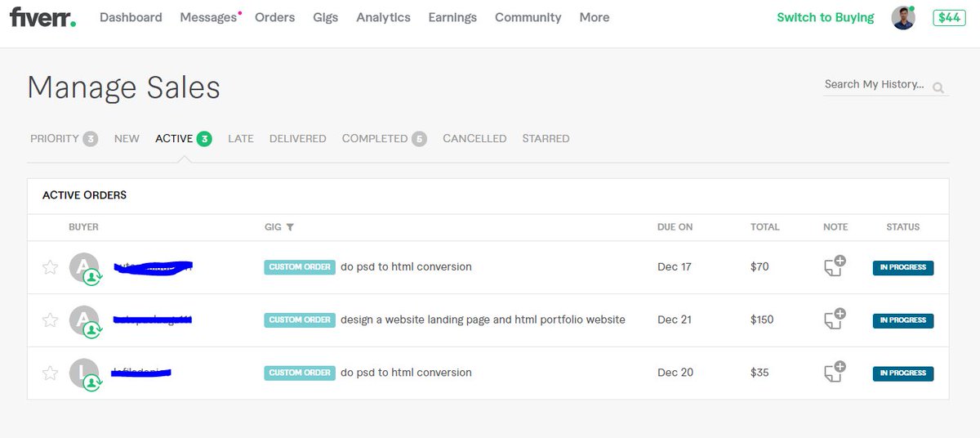Switch to the Completed tab
Image resolution: width=980 pixels, height=438 pixels.
(x=384, y=139)
